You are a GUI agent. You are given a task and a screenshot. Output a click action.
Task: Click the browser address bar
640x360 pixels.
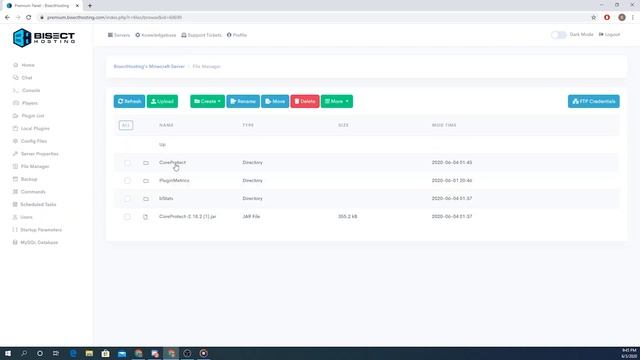pos(312,18)
